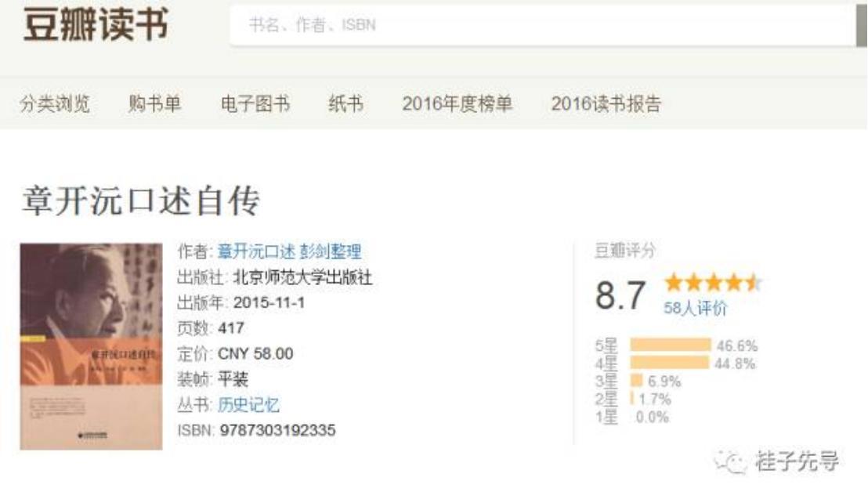Click the book title 章开沅口述自传

(x=139, y=202)
